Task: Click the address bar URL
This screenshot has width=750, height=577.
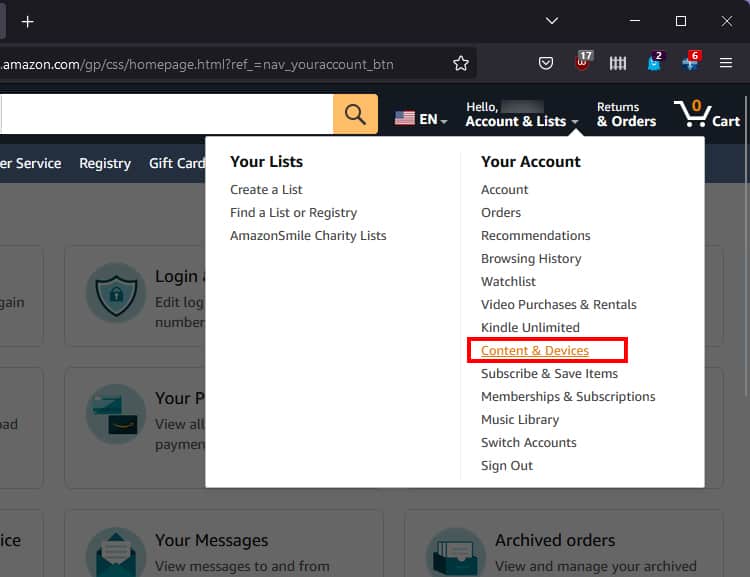Action: coord(197,64)
